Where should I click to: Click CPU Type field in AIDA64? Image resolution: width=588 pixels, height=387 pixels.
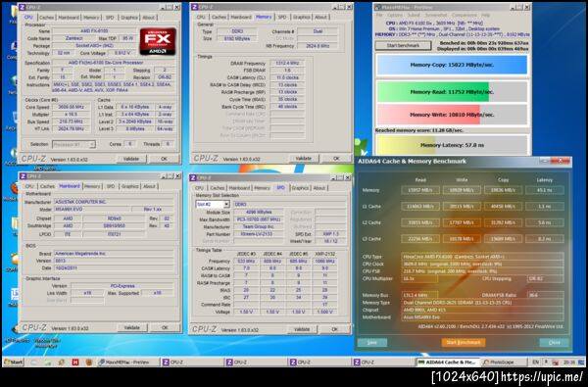coord(482,257)
